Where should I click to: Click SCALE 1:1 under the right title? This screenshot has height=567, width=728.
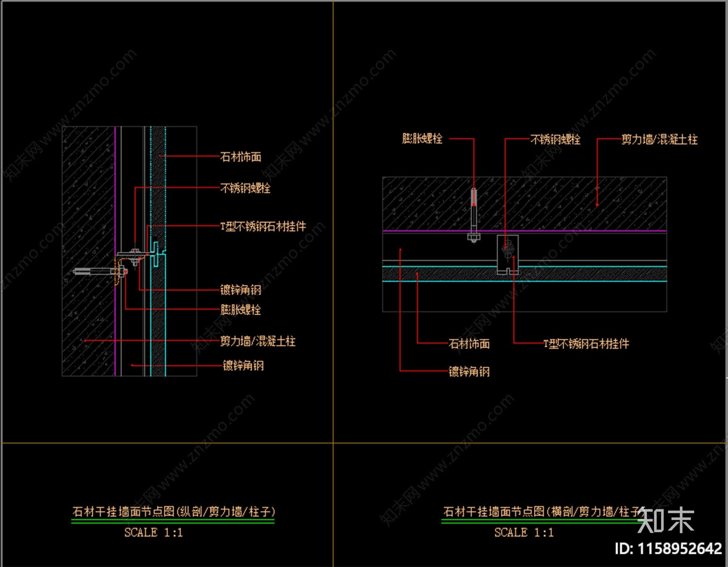tap(524, 533)
